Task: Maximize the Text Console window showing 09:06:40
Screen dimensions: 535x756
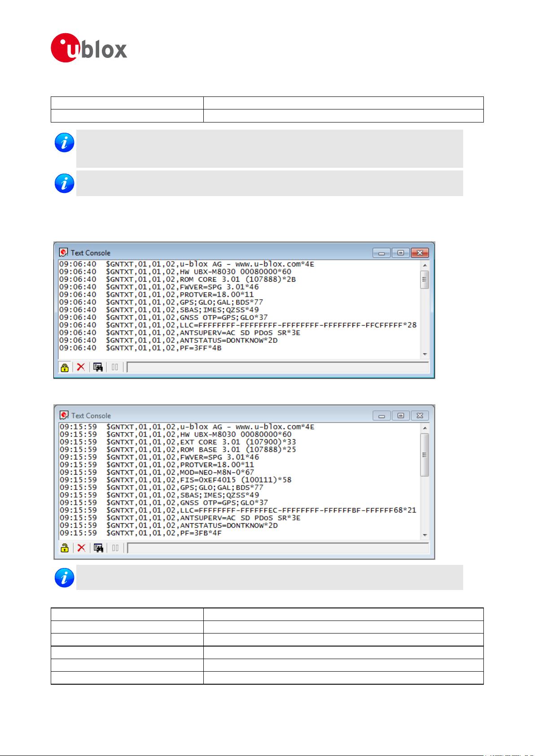Action: (x=400, y=253)
